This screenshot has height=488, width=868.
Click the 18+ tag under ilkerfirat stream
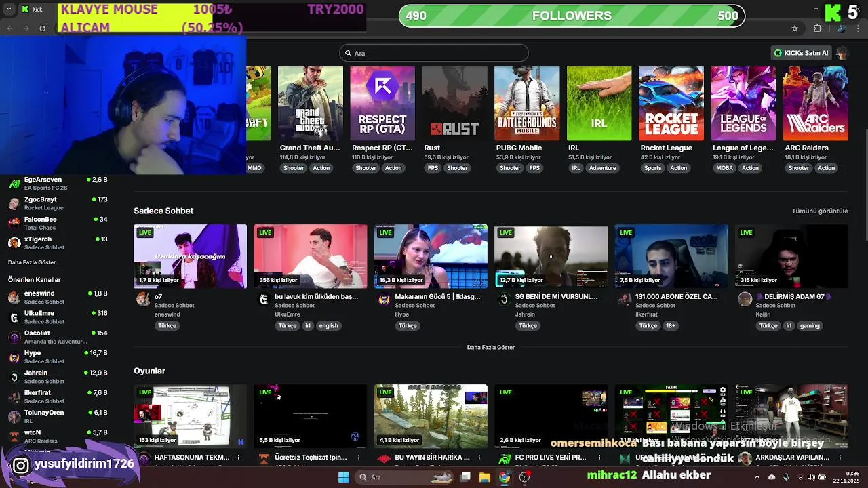(670, 326)
